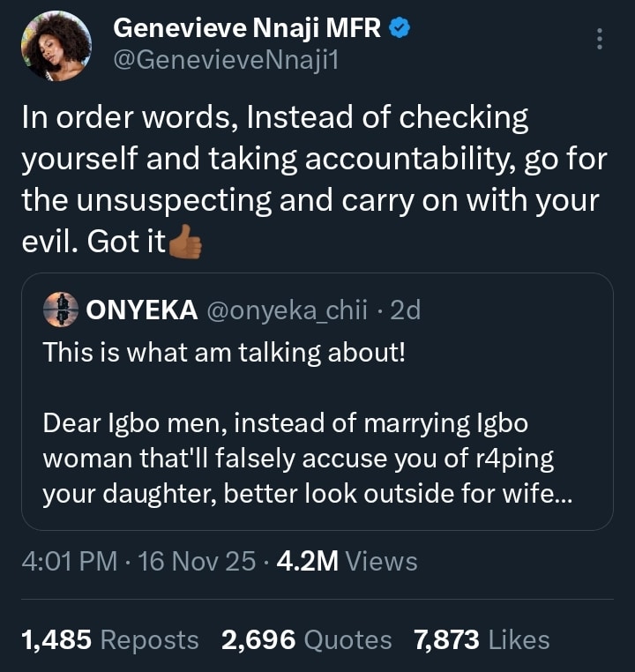
Task: Click the 4:01 PM post time
Action: pos(69,561)
